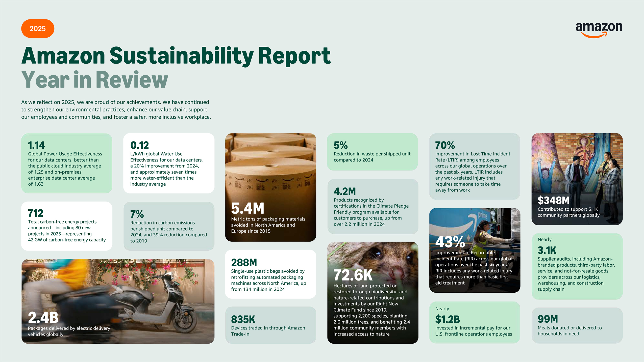Click 'Products recognized by certifications' description
644x362 pixels.
[x=371, y=212]
